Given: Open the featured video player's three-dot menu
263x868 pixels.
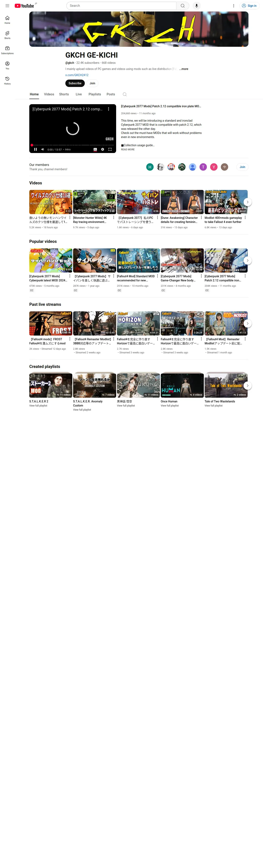Looking at the screenshot, I should [x=108, y=109].
